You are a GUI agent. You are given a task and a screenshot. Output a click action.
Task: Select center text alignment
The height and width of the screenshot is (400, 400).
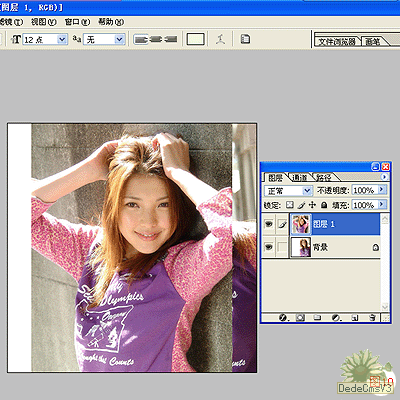pos(156,39)
